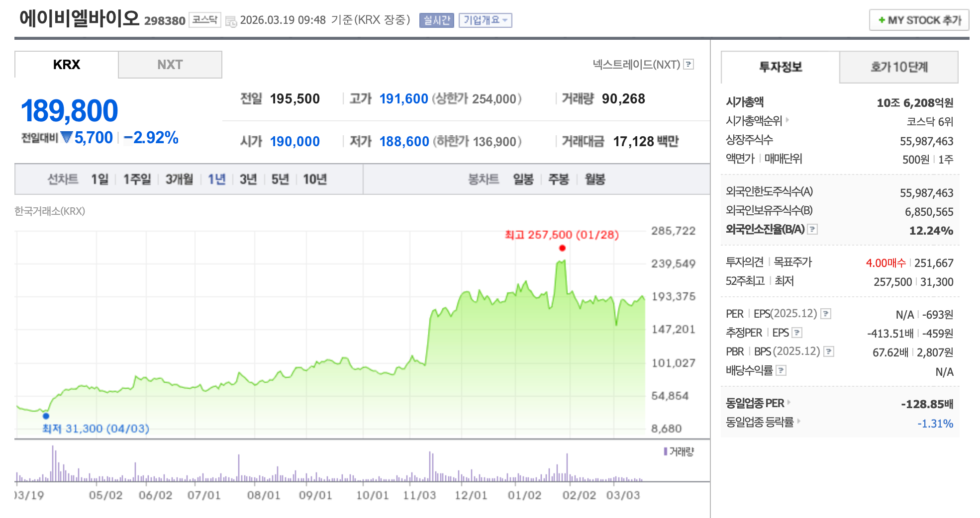Select the 투자정보 tab
Screen dimensions: 980x518
tap(781, 67)
